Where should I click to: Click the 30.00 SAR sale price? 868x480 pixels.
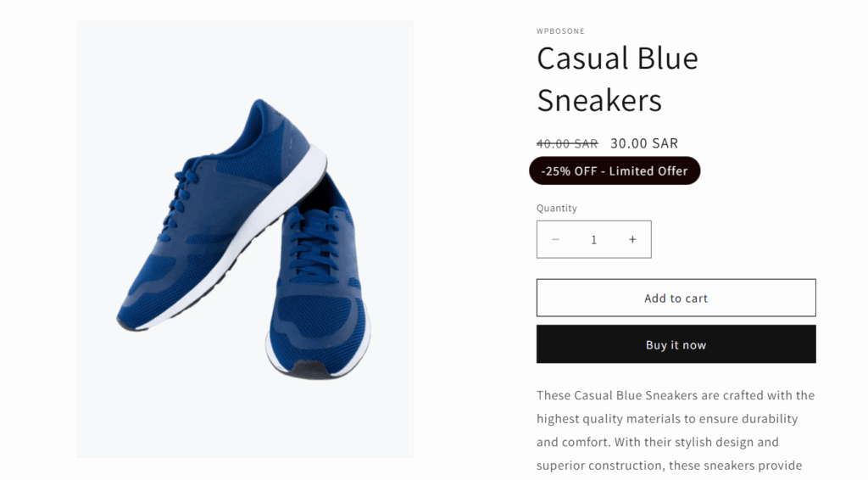click(x=644, y=144)
